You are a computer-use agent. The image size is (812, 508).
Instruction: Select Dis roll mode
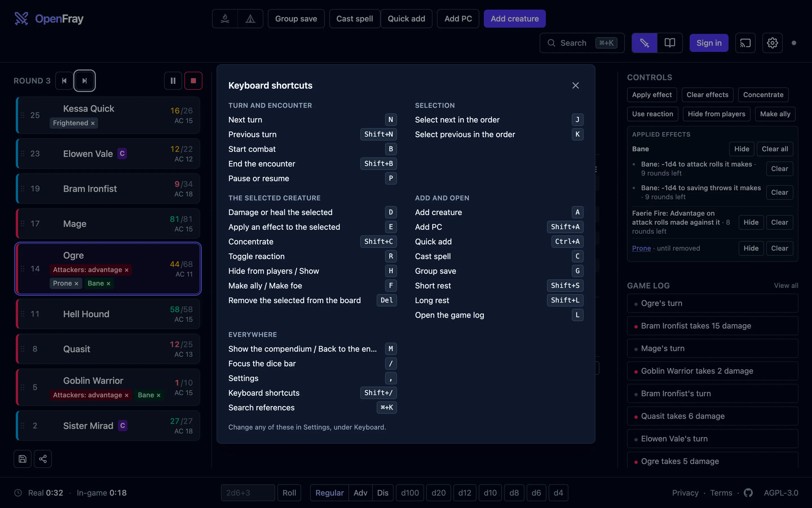coord(383,493)
